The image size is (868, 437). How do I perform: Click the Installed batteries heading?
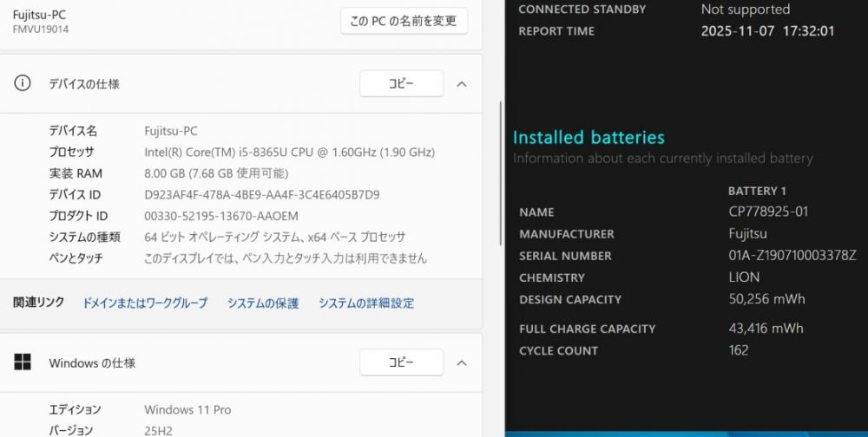(589, 137)
